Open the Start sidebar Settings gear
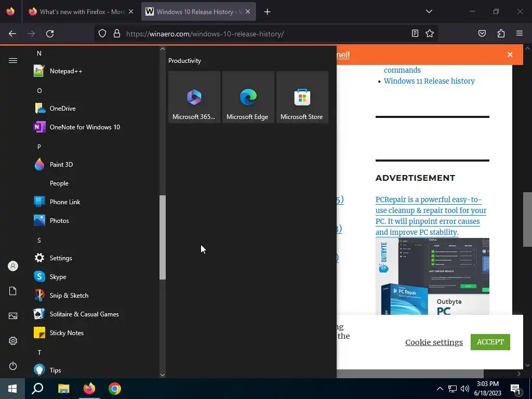The image size is (532, 399). (13, 341)
